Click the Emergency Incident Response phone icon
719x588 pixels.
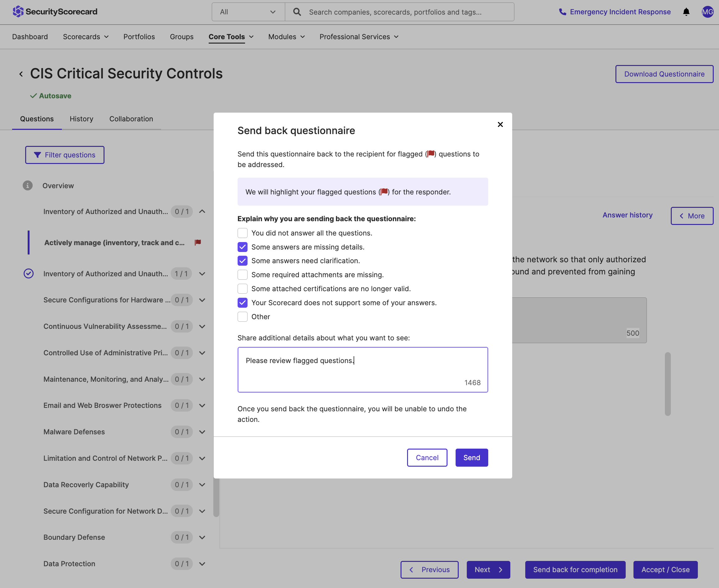(562, 12)
